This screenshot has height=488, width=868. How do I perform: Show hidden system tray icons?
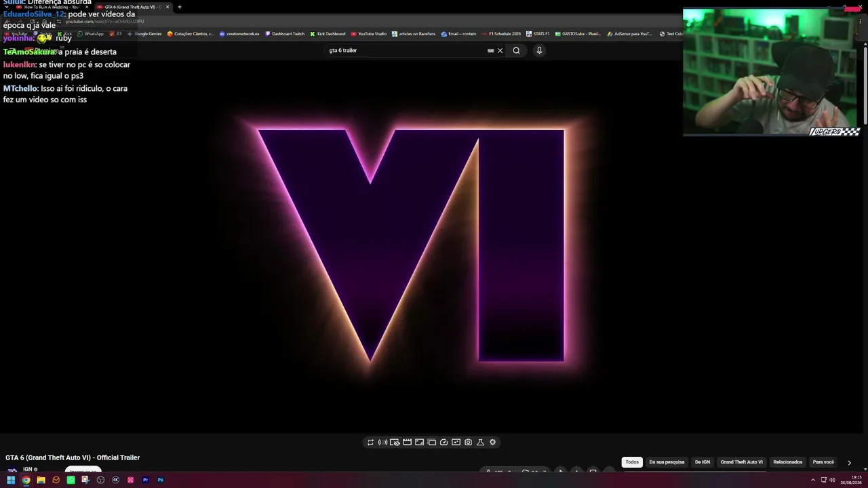pos(813,480)
